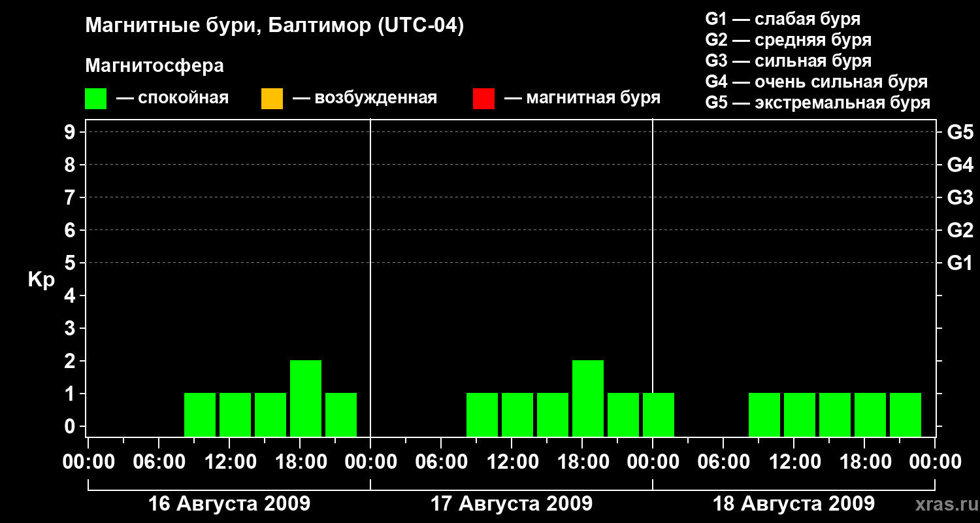Screen dimensions: 980x523
Task: Click the Kp axis value 3
Action: [71, 328]
